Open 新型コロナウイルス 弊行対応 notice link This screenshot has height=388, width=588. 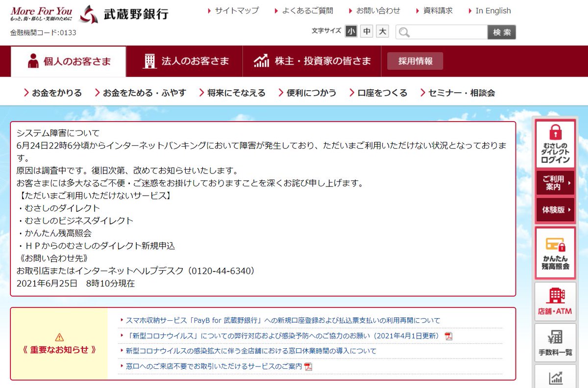[x=283, y=336]
